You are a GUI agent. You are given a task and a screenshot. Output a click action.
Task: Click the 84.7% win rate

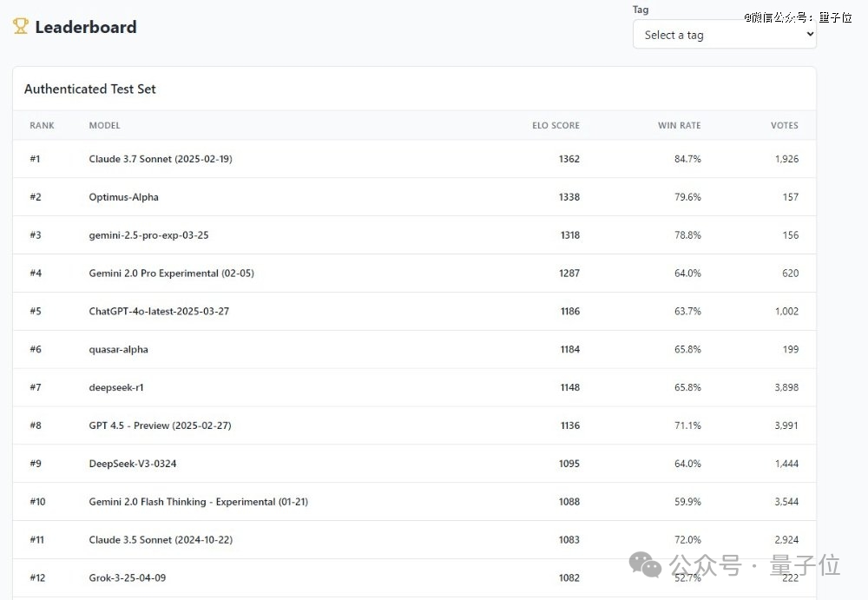pyautogui.click(x=687, y=159)
